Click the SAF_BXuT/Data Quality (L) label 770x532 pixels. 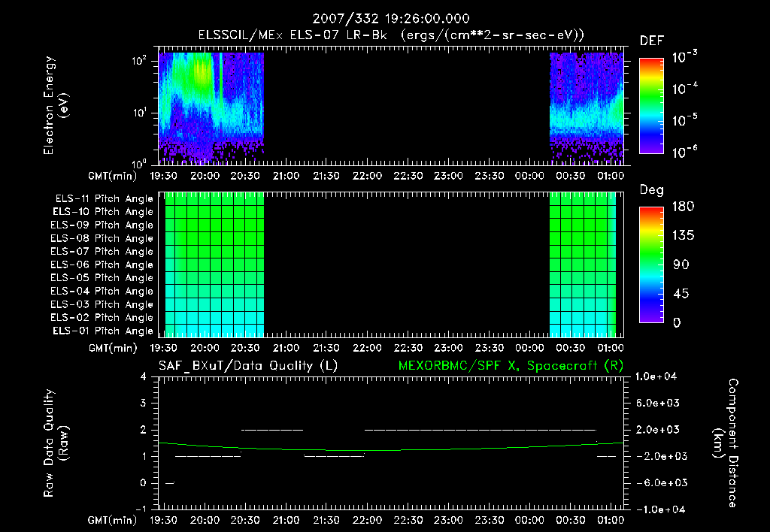(x=248, y=366)
